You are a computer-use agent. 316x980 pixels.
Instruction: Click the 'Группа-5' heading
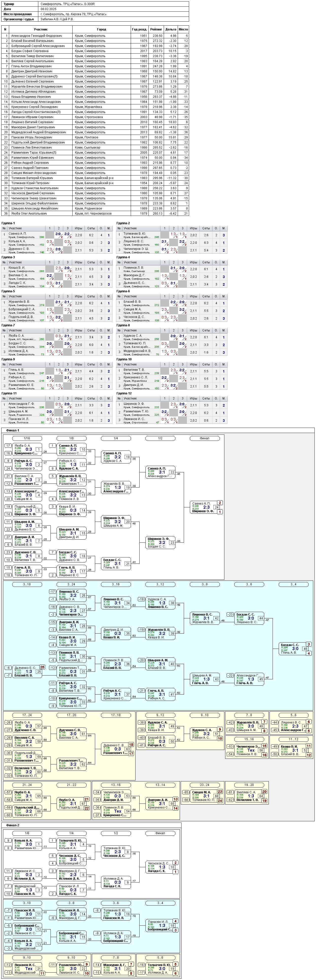pos(8,292)
